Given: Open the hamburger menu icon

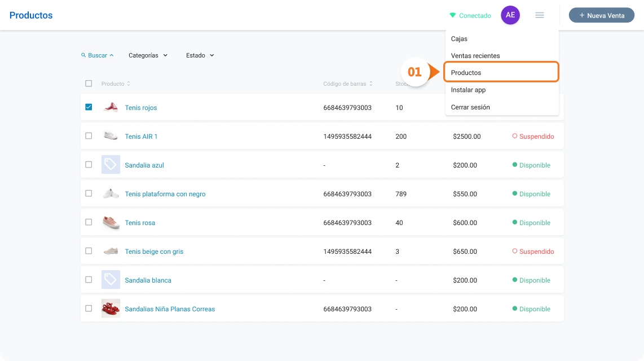Looking at the screenshot, I should click(539, 15).
